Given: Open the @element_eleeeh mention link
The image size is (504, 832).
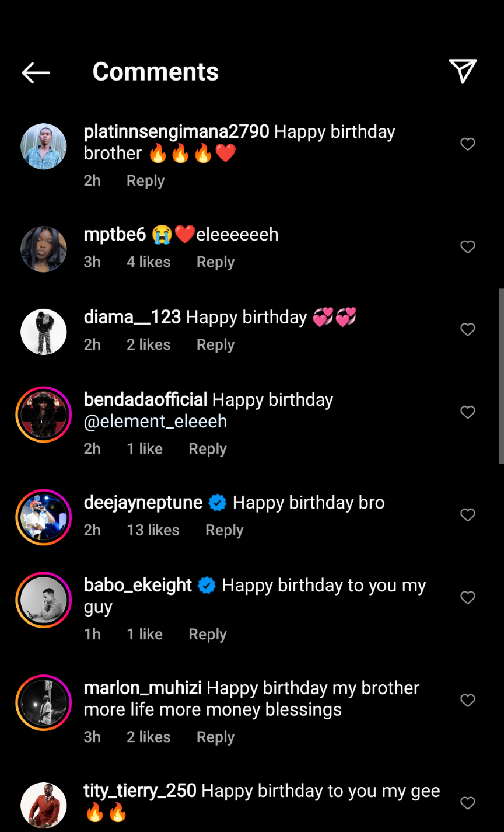Looking at the screenshot, I should pyautogui.click(x=155, y=422).
